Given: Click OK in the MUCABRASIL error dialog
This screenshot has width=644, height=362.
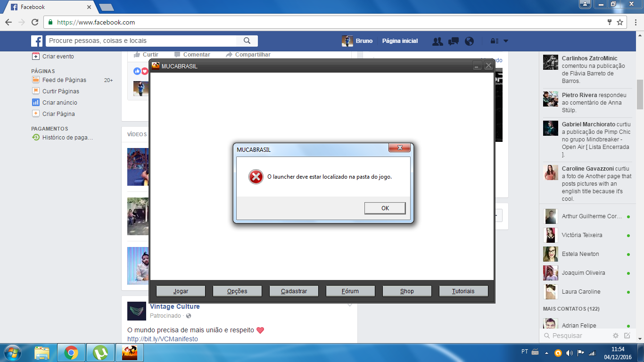Looking at the screenshot, I should (385, 208).
